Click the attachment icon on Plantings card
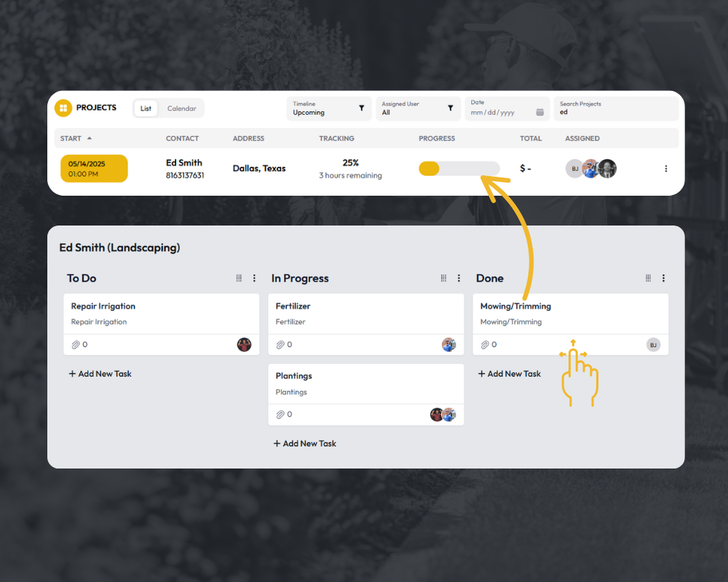Image resolution: width=728 pixels, height=582 pixels. pos(280,415)
